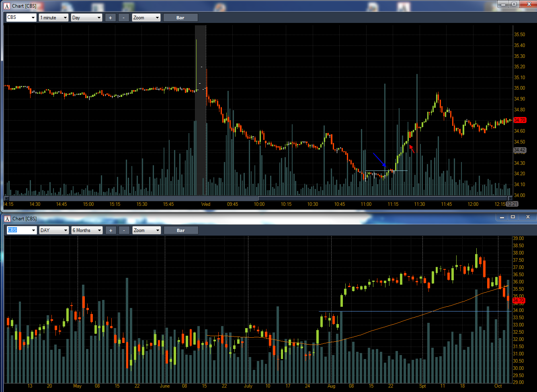Image resolution: width=537 pixels, height=392 pixels.
Task: Click the Bar button in the top chart toolbar
Action: (180, 18)
